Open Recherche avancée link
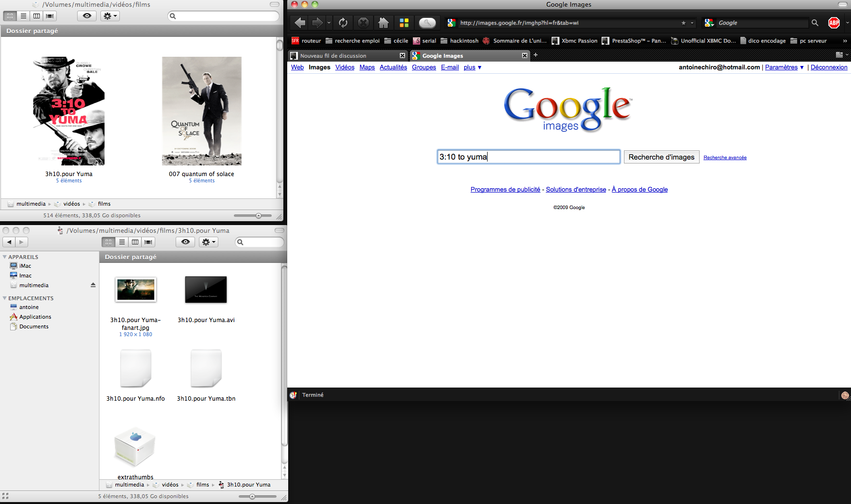The width and height of the screenshot is (851, 504). coord(725,158)
